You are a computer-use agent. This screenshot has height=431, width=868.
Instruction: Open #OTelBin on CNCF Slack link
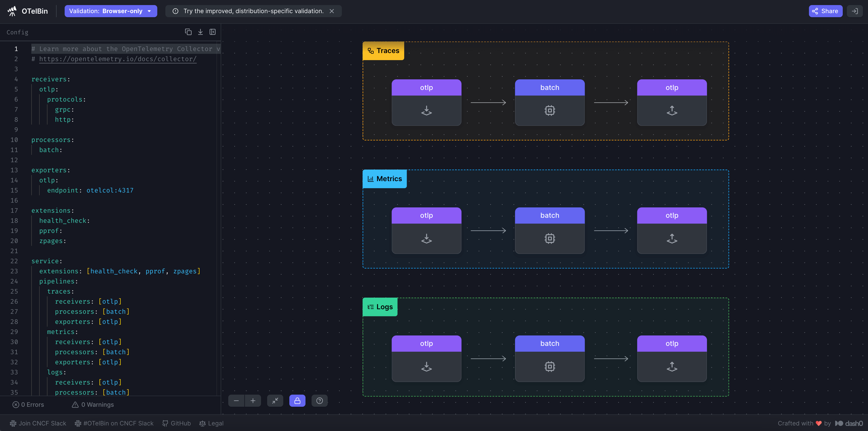click(x=114, y=424)
